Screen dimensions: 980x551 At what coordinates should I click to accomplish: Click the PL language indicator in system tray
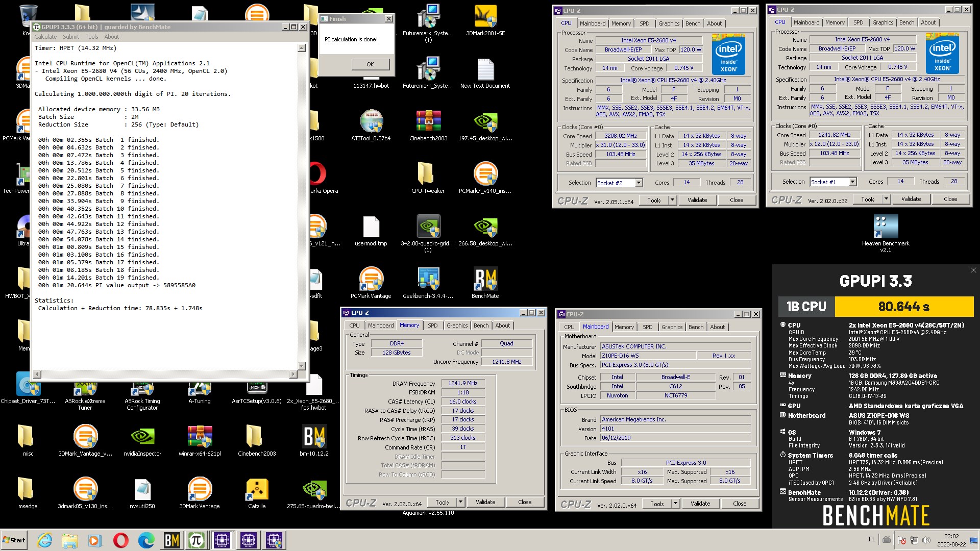coord(872,539)
